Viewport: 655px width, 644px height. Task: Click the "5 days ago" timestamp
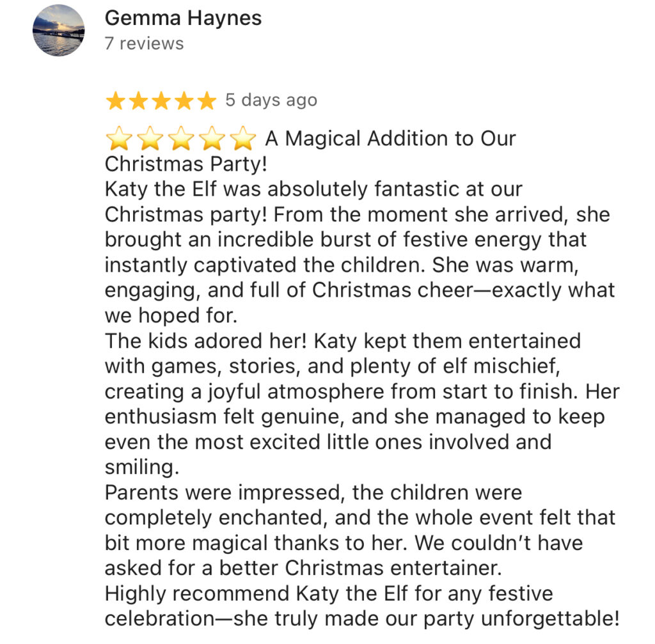click(271, 100)
